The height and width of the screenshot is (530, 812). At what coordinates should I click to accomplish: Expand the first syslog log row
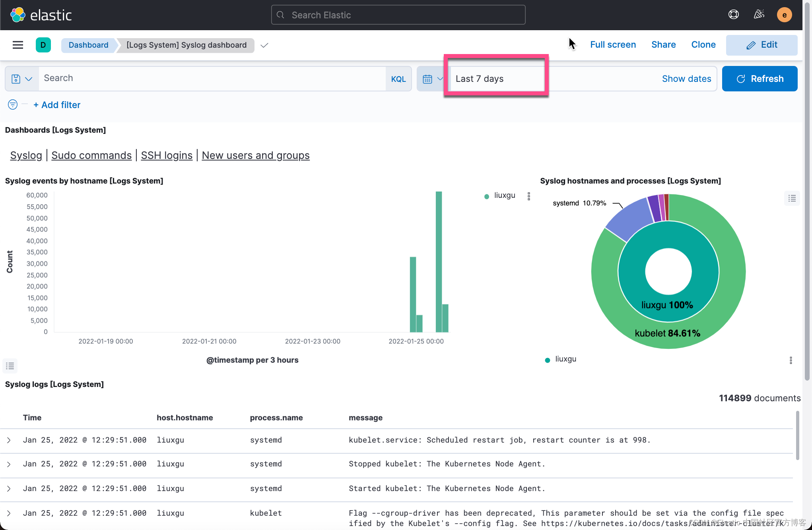[x=9, y=440]
